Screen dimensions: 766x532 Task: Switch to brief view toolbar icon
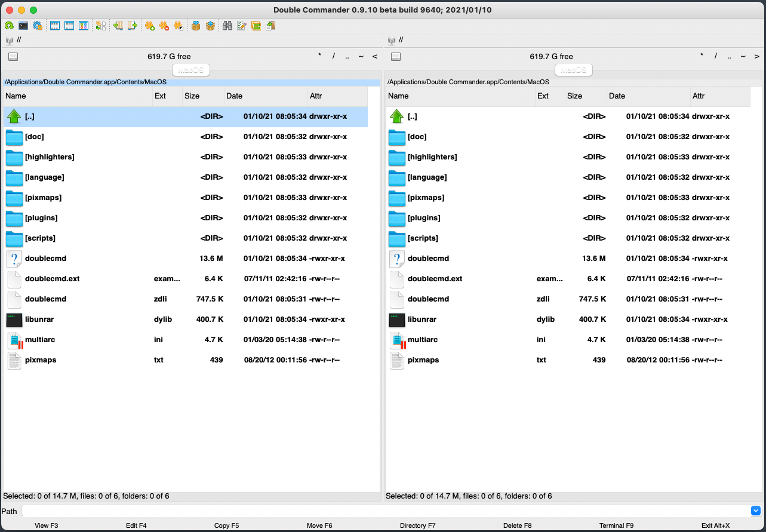55,26
